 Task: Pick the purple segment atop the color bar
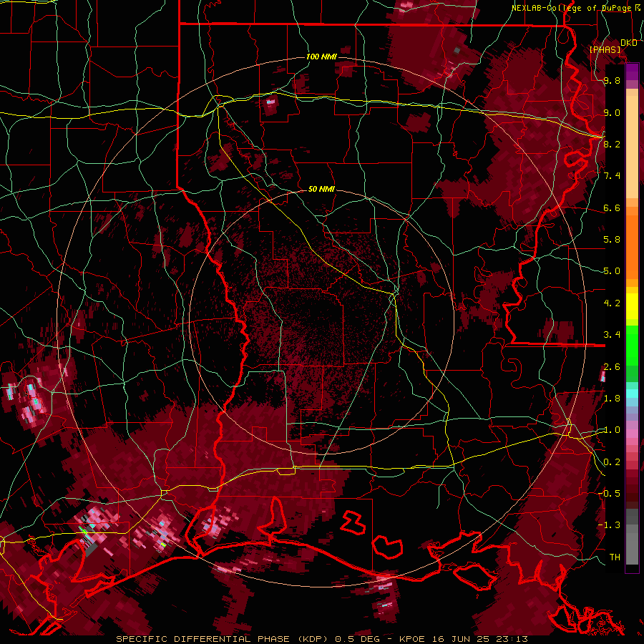tap(632, 72)
